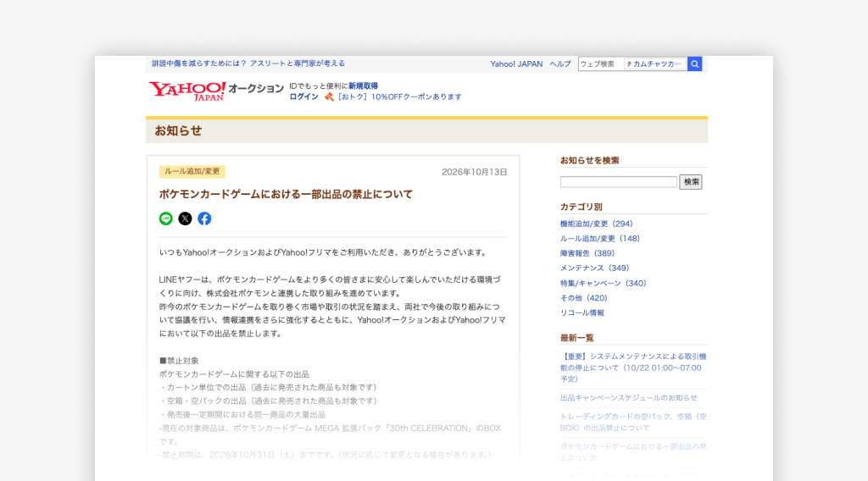Open the 出品キャンペーンスケジュールのお知らせ link
Image resolution: width=868 pixels, height=481 pixels.
coord(629,397)
